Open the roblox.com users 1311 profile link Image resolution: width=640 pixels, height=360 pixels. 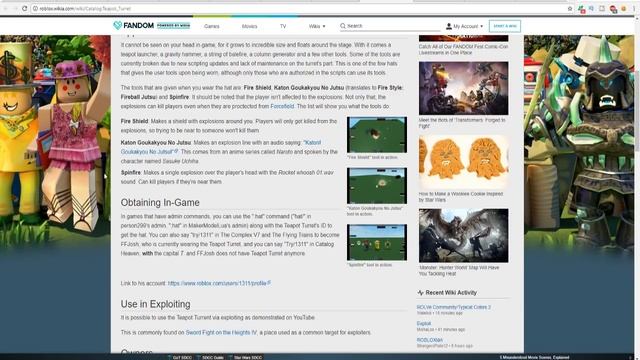219,283
